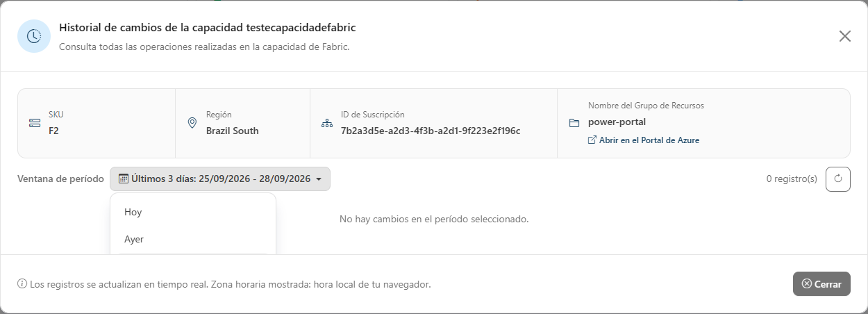The width and height of the screenshot is (868, 314).
Task: Select 'Ayer' from the period menu
Action: click(x=193, y=239)
